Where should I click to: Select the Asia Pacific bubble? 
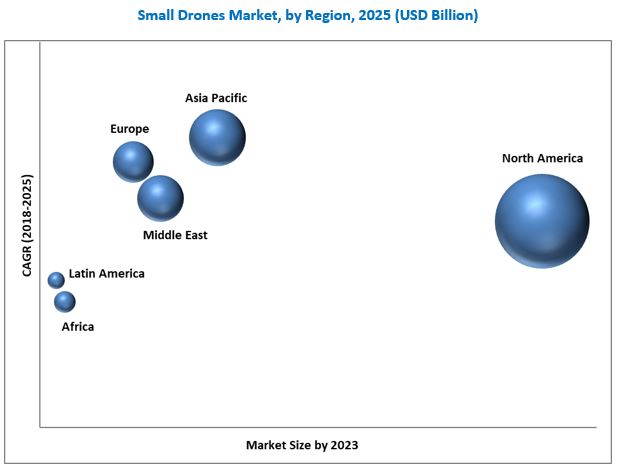[217, 137]
